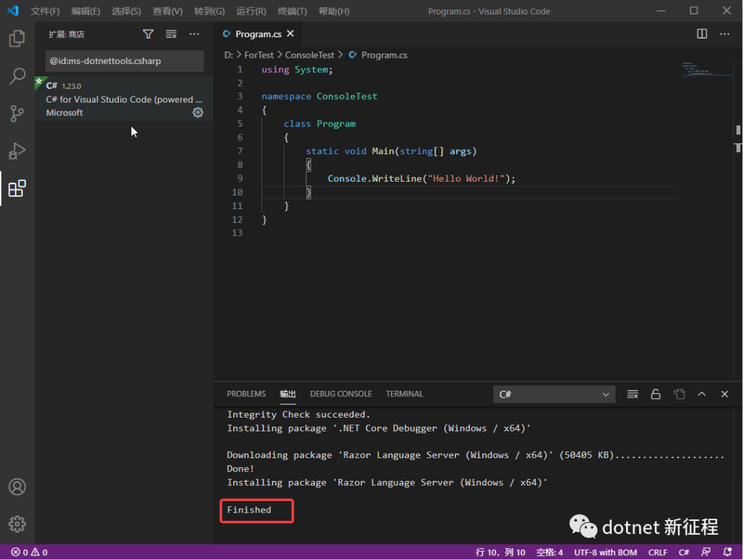Open the Source Control view
The width and height of the screenshot is (743, 560).
coord(17,114)
